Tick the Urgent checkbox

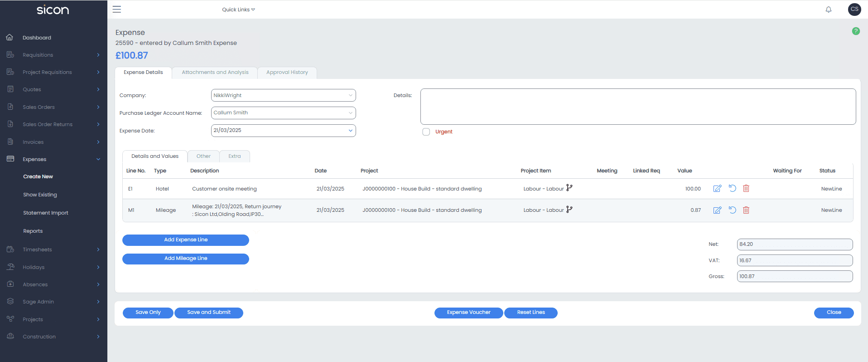426,132
